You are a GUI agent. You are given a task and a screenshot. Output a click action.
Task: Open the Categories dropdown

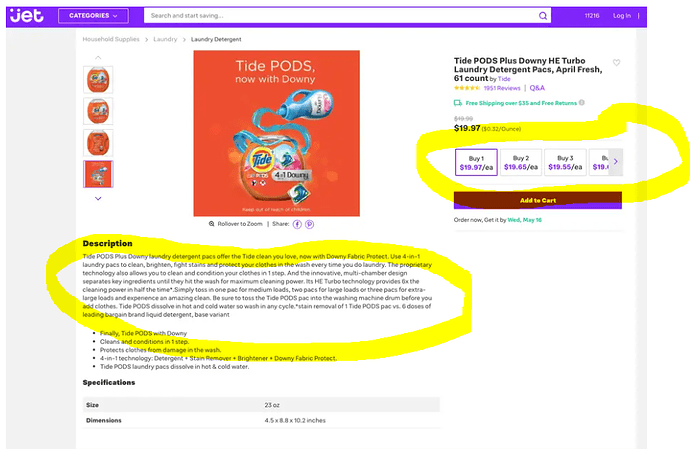click(93, 16)
